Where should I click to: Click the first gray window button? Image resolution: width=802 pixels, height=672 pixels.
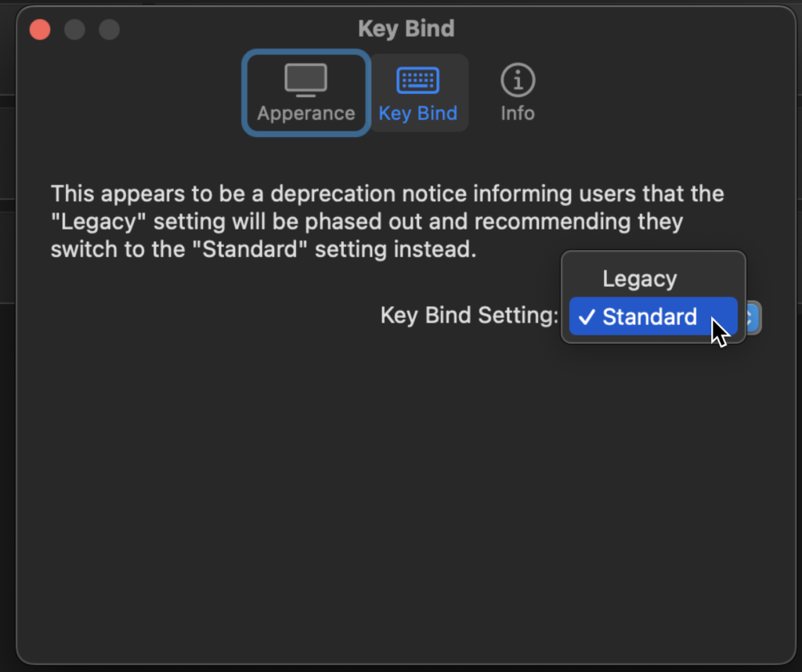(x=74, y=29)
